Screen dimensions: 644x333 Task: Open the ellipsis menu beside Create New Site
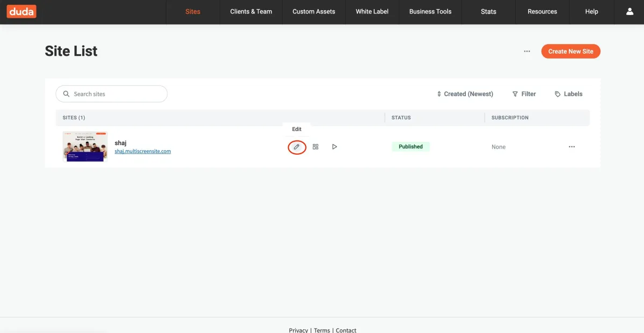[527, 52]
